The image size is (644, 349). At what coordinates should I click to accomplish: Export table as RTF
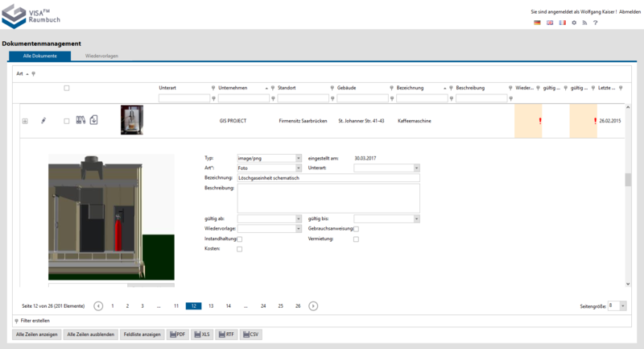pos(226,334)
